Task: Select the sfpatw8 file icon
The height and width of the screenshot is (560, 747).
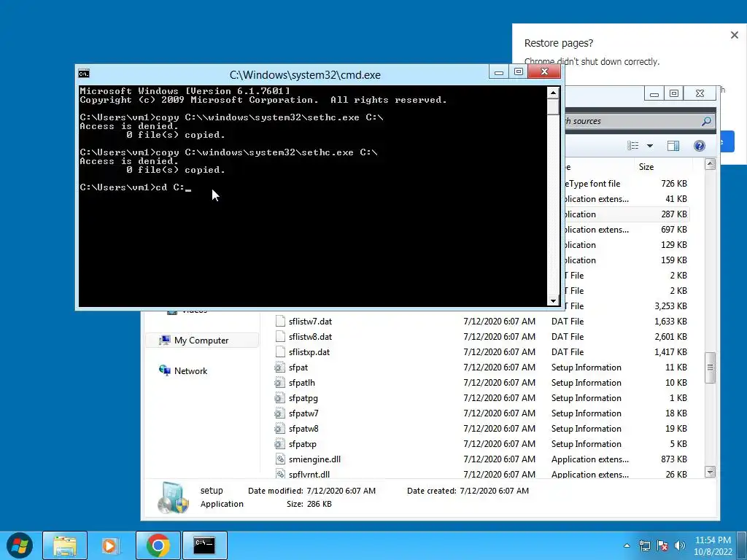Action: 280,429
